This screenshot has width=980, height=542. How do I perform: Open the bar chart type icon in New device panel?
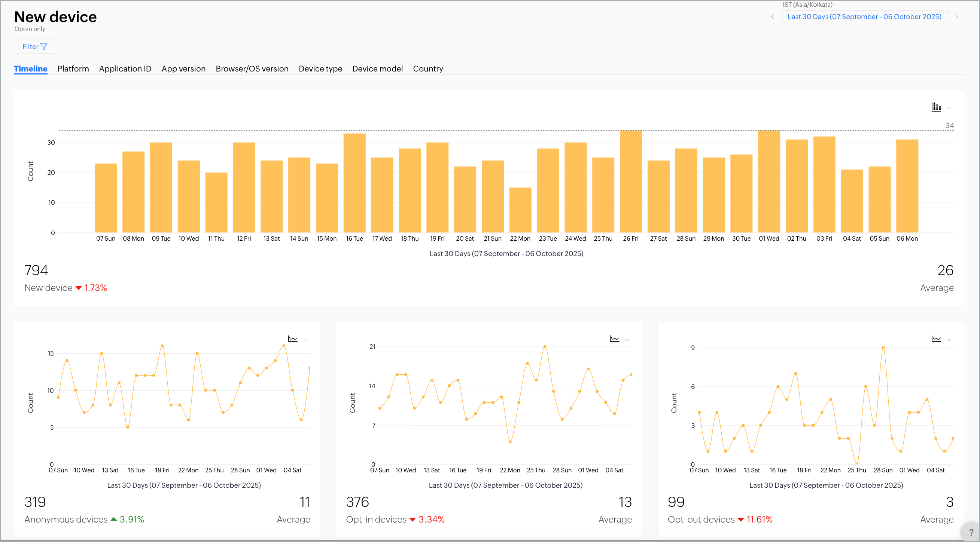[936, 107]
